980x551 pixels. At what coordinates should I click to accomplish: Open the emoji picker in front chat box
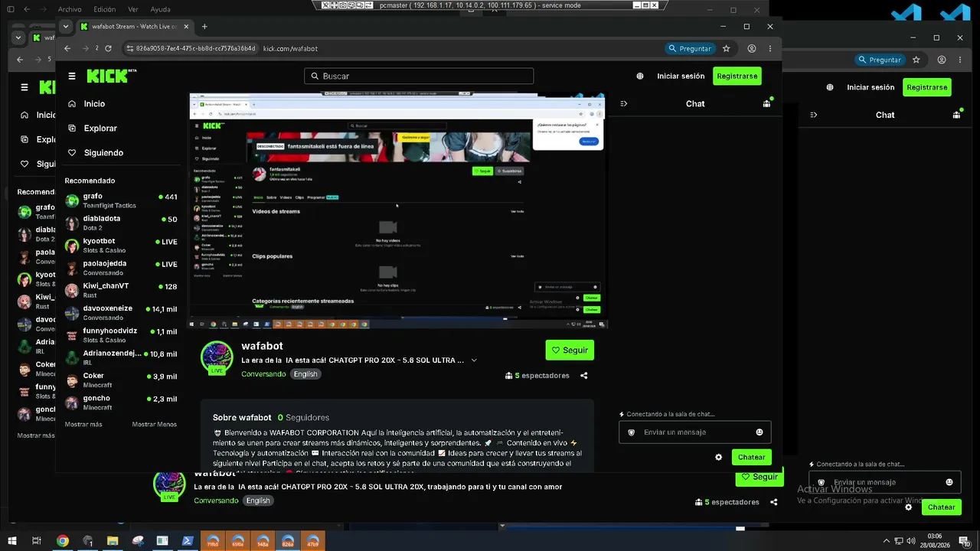[759, 432]
